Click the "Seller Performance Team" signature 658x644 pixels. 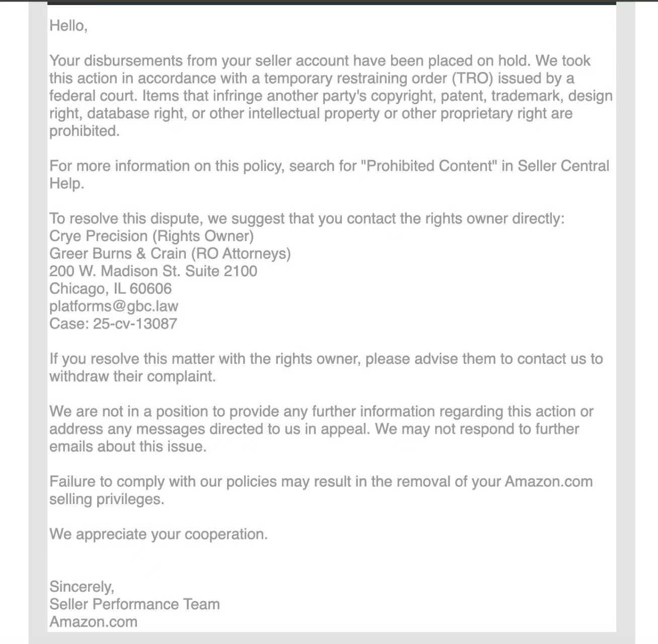[x=134, y=604]
